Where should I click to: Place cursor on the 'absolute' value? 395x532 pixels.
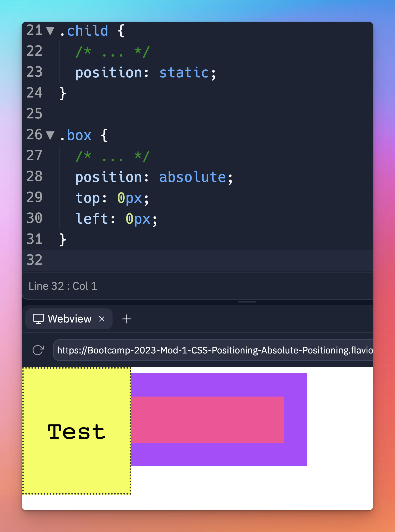pyautogui.click(x=192, y=177)
